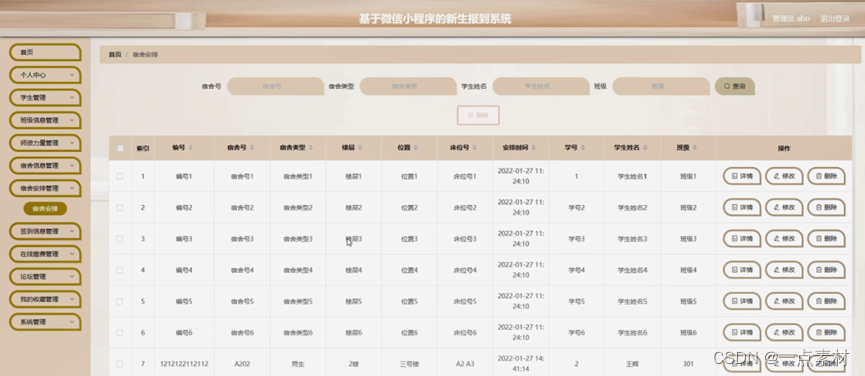
Task: Check the box for row 编号6
Action: (120, 332)
